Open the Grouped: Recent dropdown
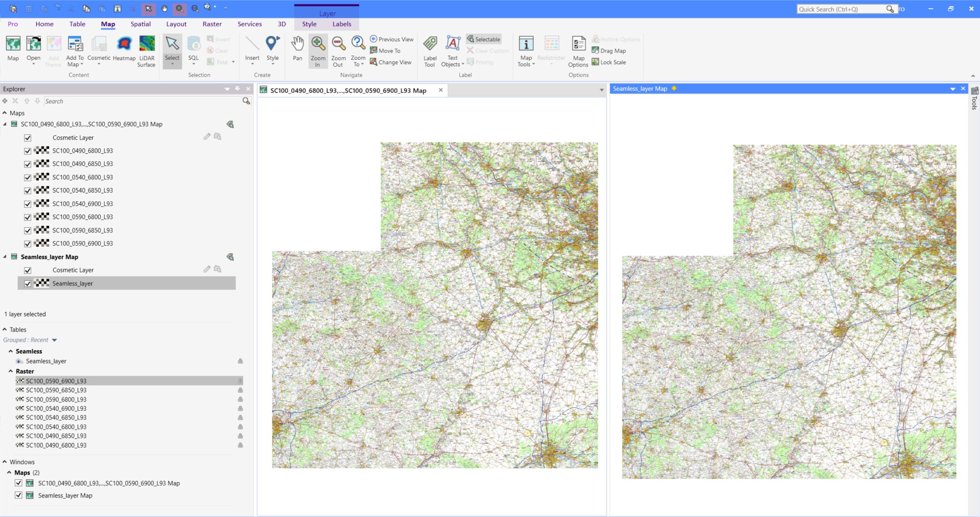980x517 pixels. tap(55, 340)
